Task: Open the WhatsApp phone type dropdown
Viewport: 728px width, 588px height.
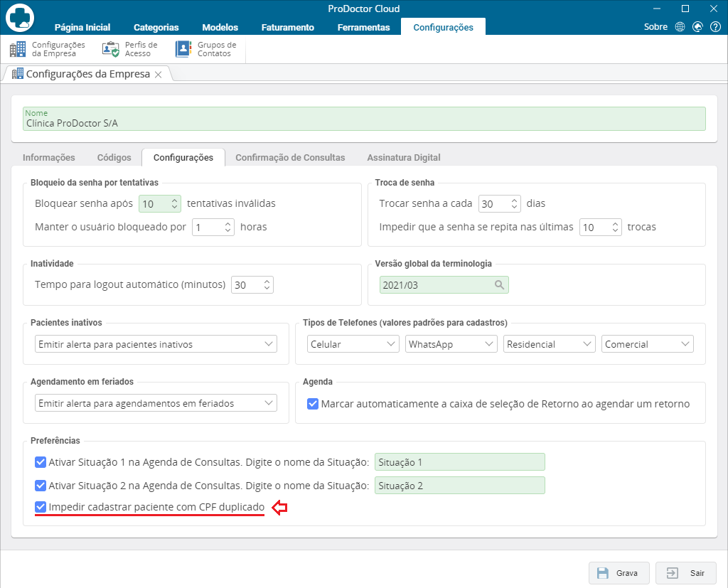Action: tap(451, 344)
